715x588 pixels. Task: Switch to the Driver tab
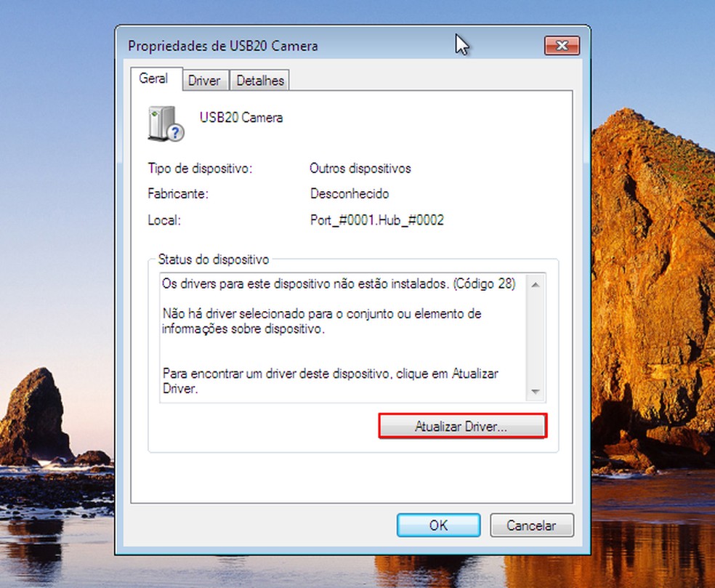205,80
